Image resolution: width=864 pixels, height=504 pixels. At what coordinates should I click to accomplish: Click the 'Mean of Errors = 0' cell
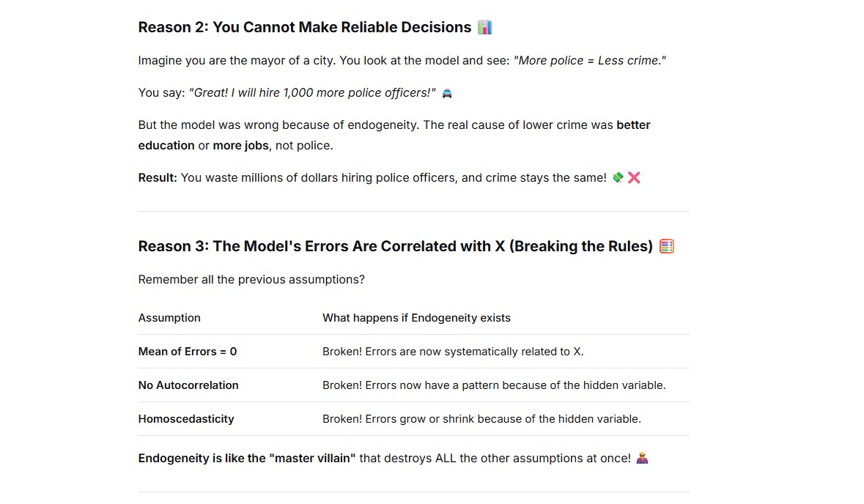(x=188, y=352)
